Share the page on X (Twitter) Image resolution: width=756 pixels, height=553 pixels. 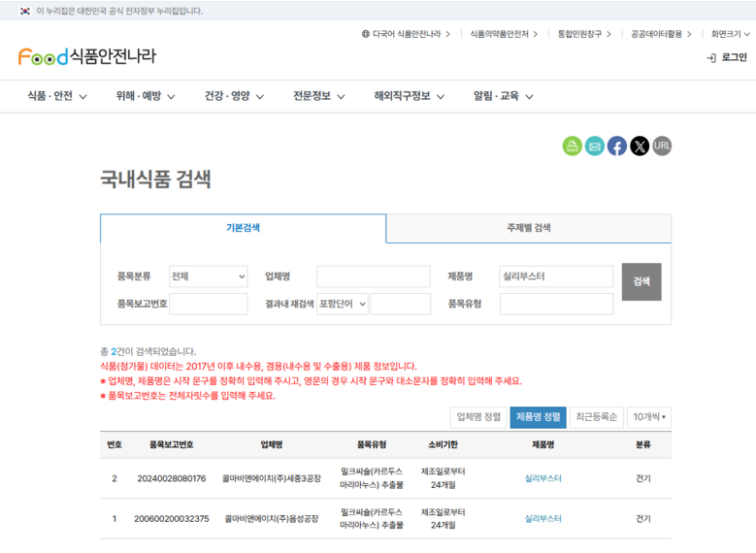[640, 146]
